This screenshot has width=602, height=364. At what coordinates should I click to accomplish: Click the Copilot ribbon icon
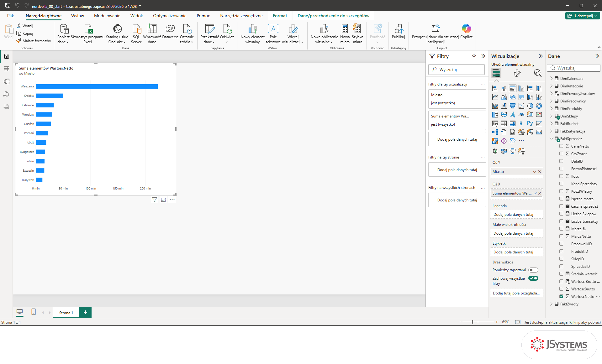click(466, 31)
